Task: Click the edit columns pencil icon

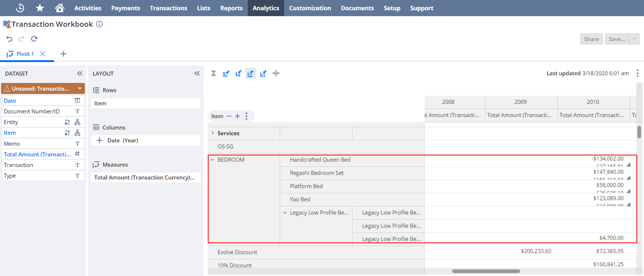Action: [239, 73]
